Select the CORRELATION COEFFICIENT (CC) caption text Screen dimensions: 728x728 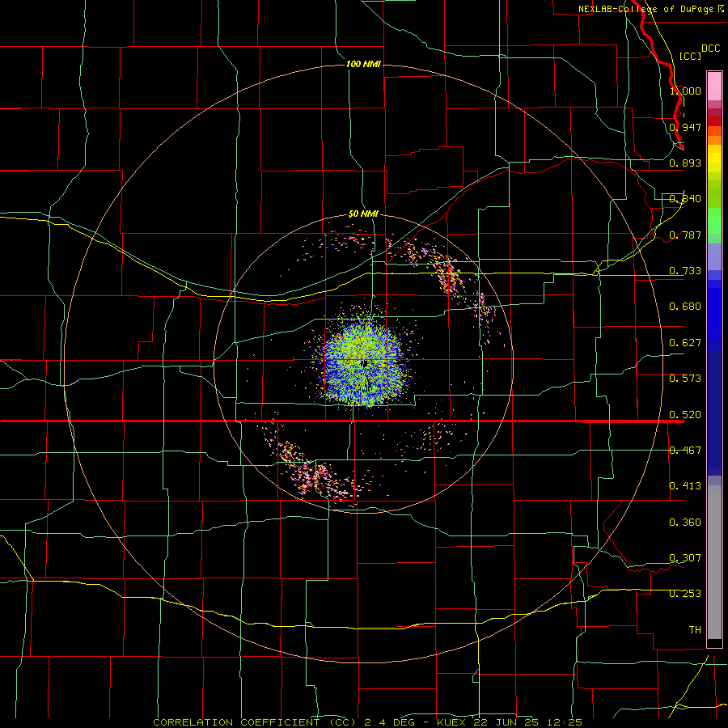(x=255, y=722)
